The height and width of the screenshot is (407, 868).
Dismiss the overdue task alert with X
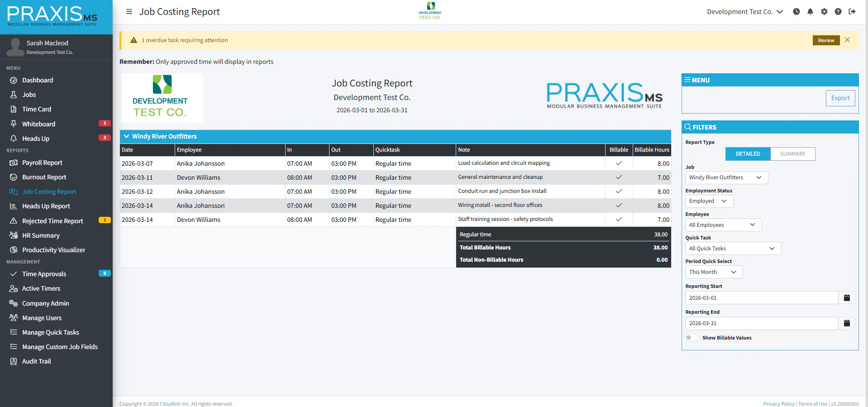coord(847,40)
